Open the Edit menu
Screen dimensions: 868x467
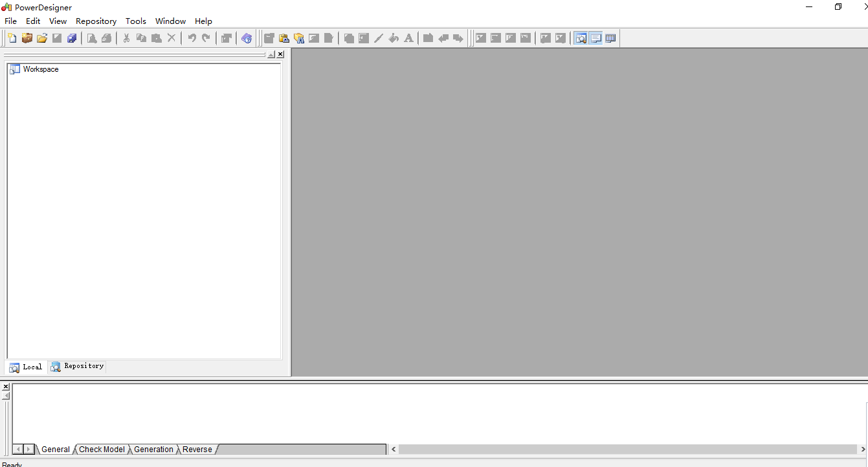[33, 21]
